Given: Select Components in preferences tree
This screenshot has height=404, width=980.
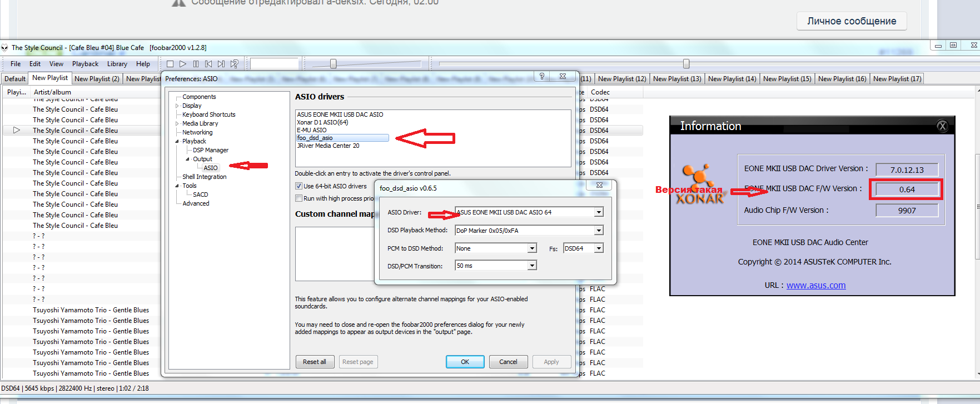Looking at the screenshot, I should coord(199,97).
